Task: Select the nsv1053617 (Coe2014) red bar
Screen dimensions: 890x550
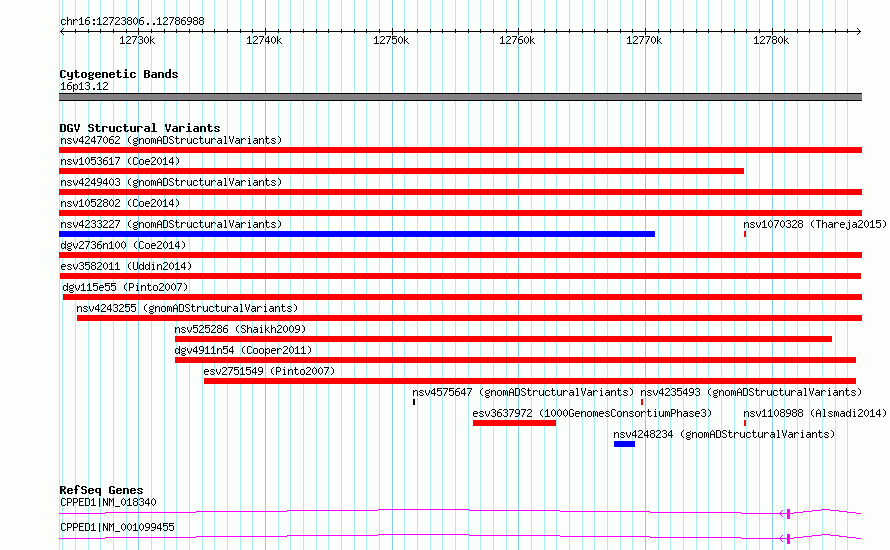Action: (x=401, y=171)
